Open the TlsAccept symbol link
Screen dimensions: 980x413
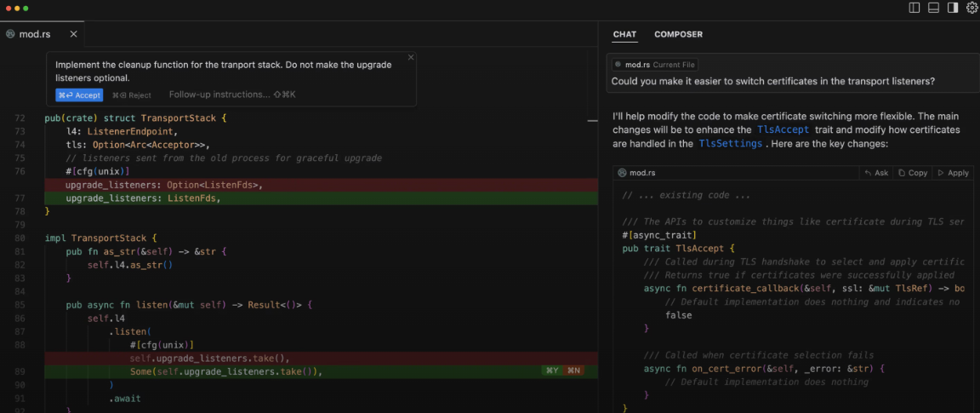783,130
